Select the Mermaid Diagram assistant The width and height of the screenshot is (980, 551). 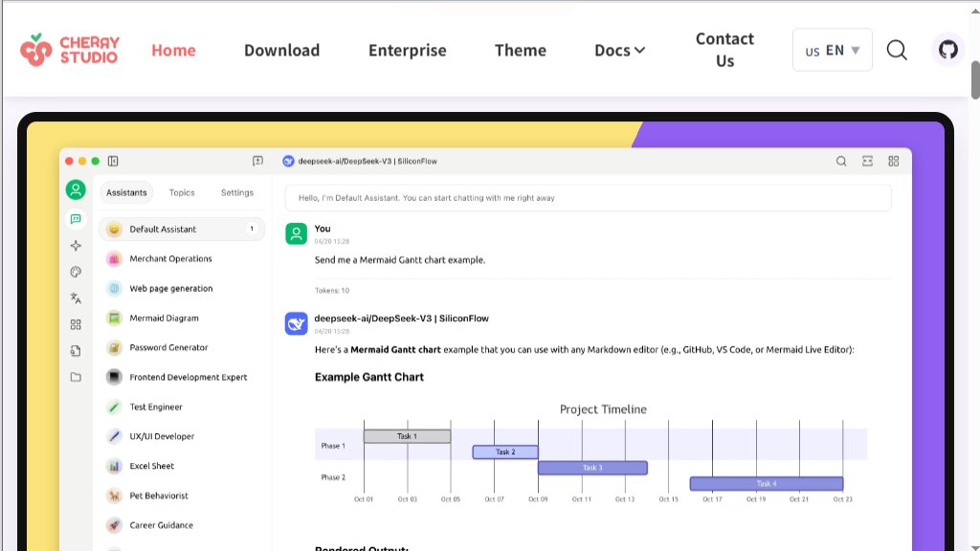[x=164, y=318]
